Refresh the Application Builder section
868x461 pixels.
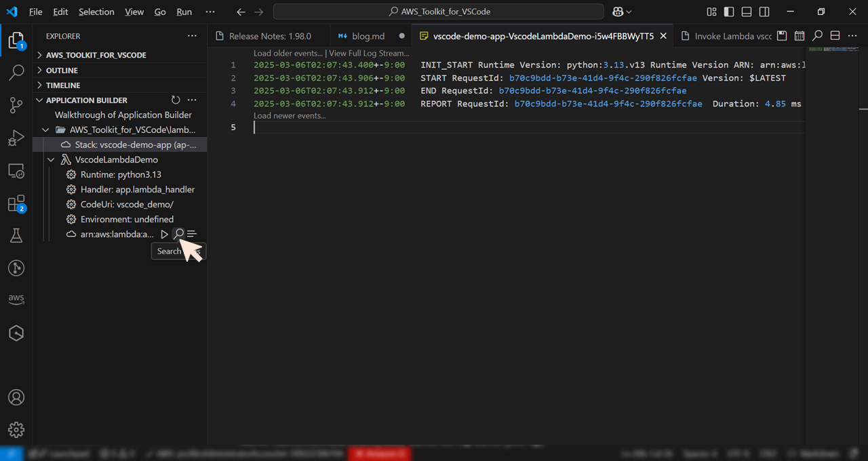pyautogui.click(x=175, y=100)
